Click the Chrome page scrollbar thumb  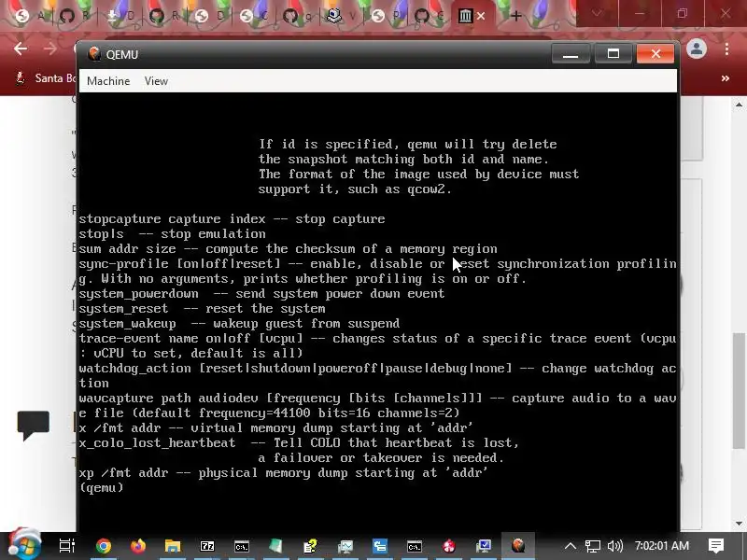coord(739,390)
